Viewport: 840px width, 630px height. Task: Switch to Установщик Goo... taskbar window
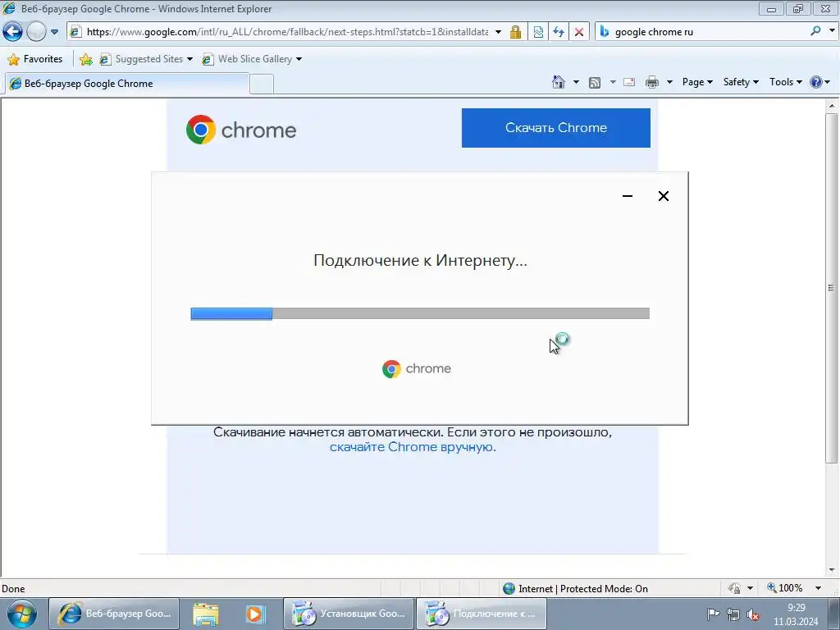click(348, 614)
